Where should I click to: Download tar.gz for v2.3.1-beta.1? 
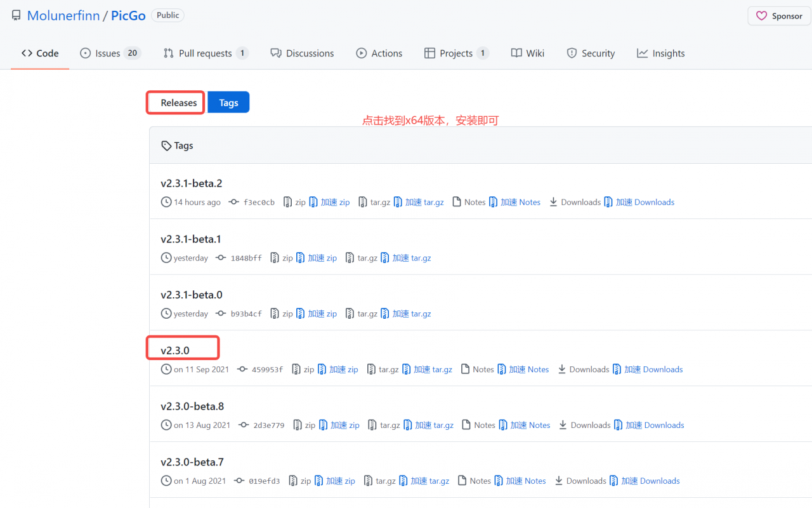tap(362, 258)
